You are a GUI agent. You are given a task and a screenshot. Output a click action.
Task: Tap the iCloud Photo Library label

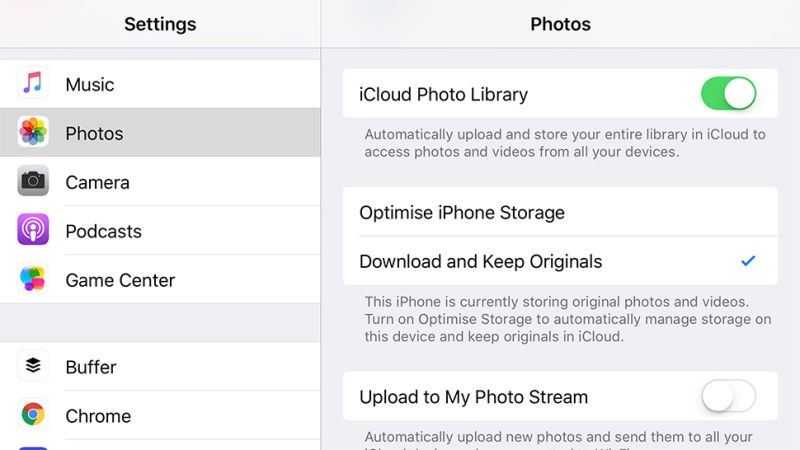click(x=443, y=95)
